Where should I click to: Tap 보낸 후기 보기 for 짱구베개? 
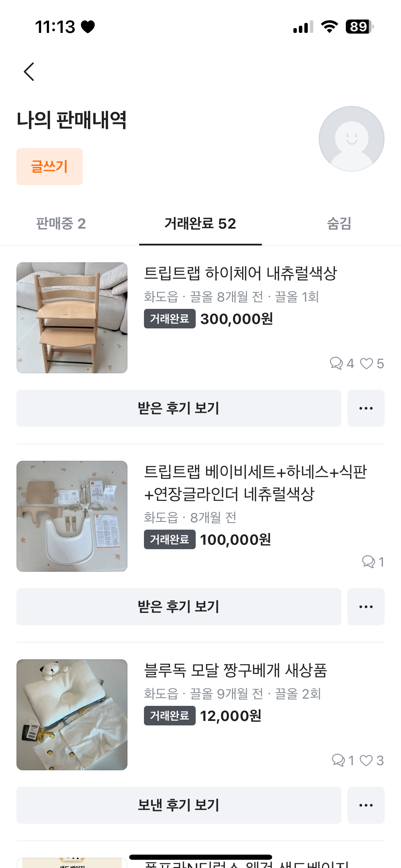tap(179, 805)
